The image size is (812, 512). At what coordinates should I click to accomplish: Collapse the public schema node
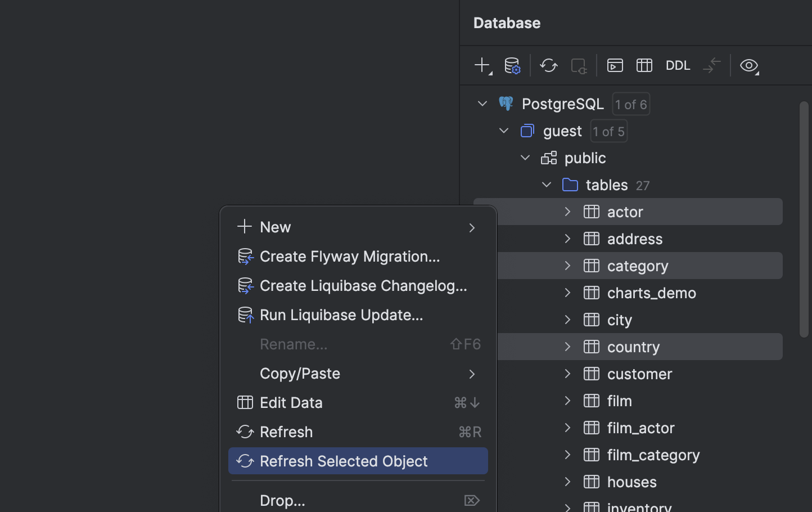coord(525,158)
